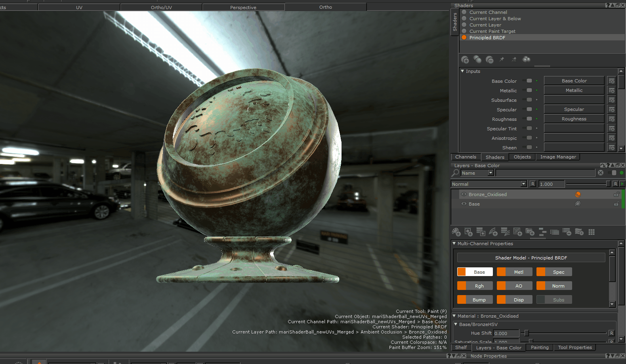Screen dimensions: 626x364
Task: Select Current Paint Target shader radio
Action: 464,31
